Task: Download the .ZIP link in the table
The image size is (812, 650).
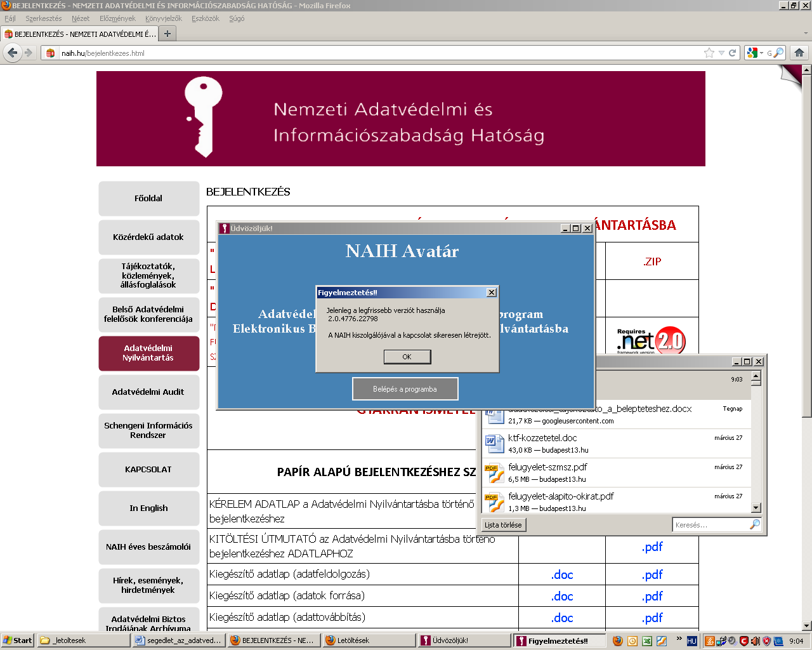Action: [x=652, y=262]
